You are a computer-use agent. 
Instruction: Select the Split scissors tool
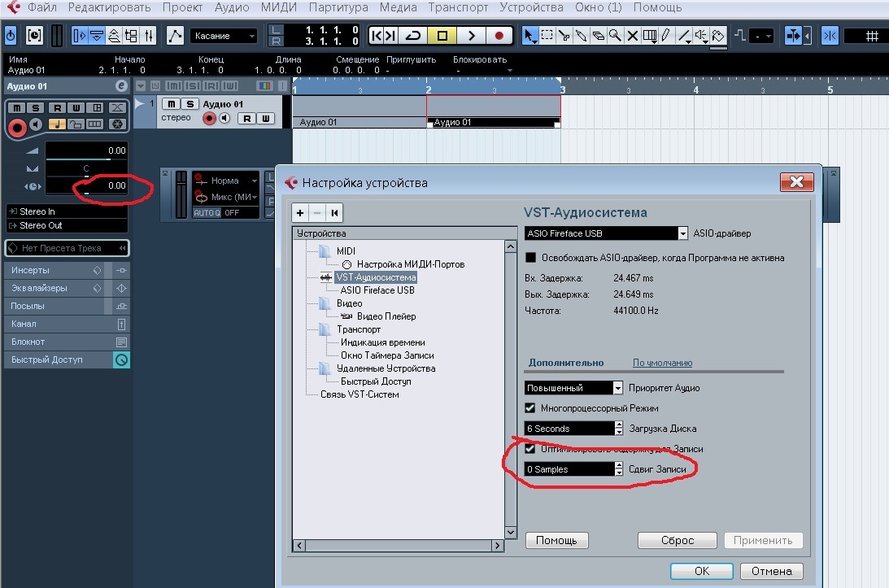point(564,36)
